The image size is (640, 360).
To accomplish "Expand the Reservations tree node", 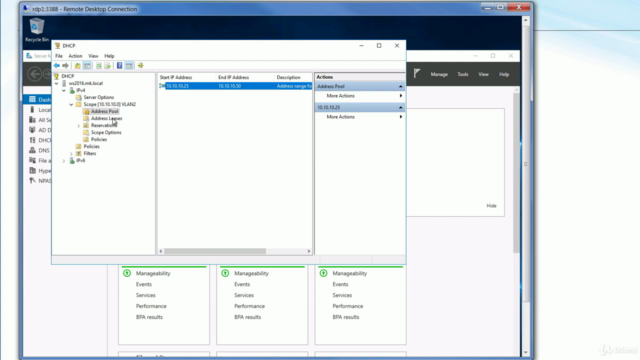I will (79, 126).
